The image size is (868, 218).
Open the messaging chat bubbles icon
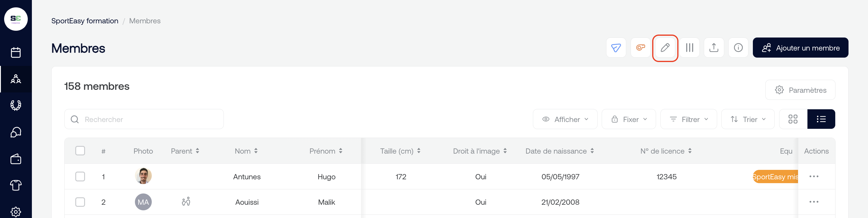(16, 132)
